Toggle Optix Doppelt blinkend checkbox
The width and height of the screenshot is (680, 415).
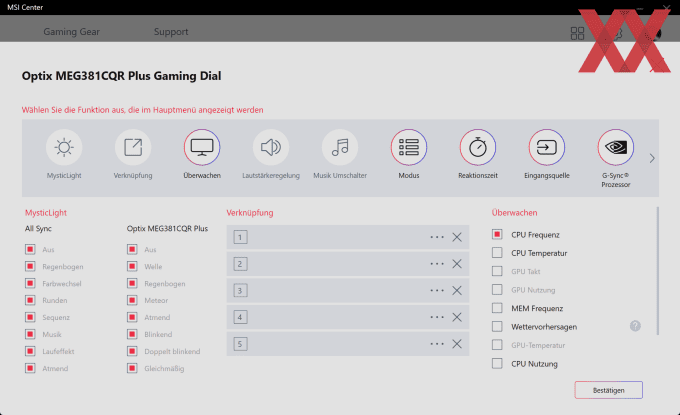(x=132, y=351)
